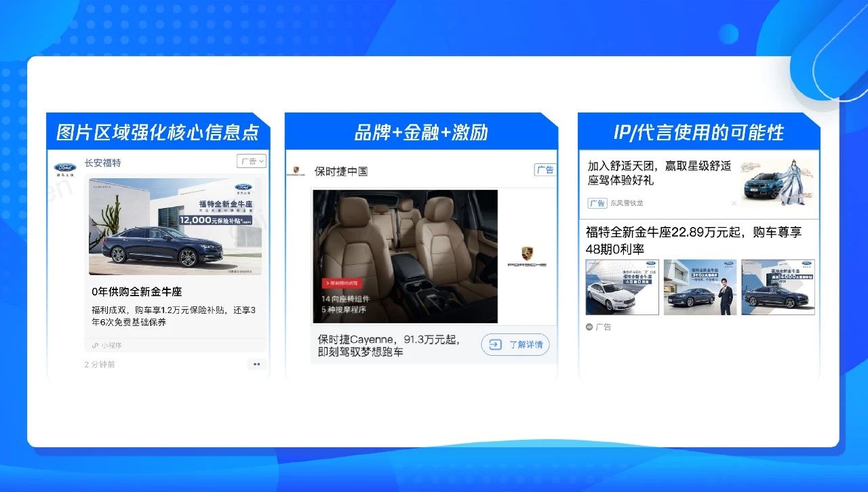The width and height of the screenshot is (868, 492).
Task: Open 东风雪铁龙 advertiser name
Action: click(x=627, y=203)
